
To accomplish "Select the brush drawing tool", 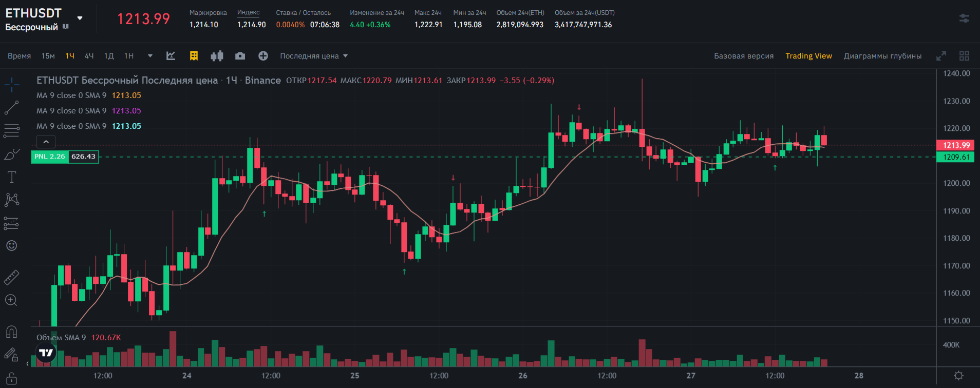I will (x=11, y=154).
